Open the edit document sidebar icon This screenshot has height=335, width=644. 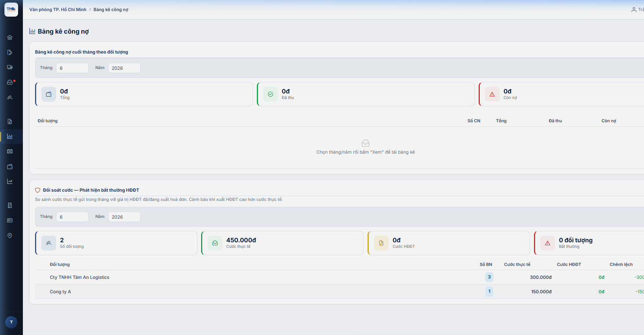tap(10, 52)
